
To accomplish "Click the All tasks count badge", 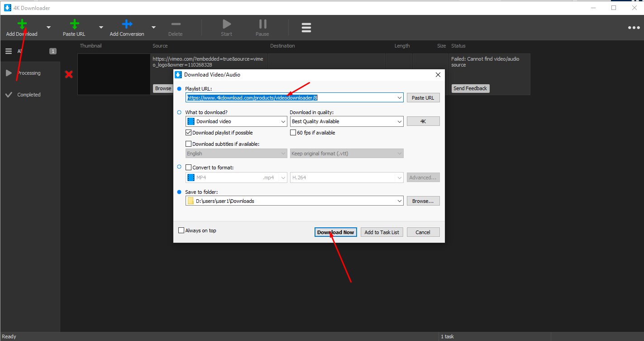I will [x=53, y=51].
